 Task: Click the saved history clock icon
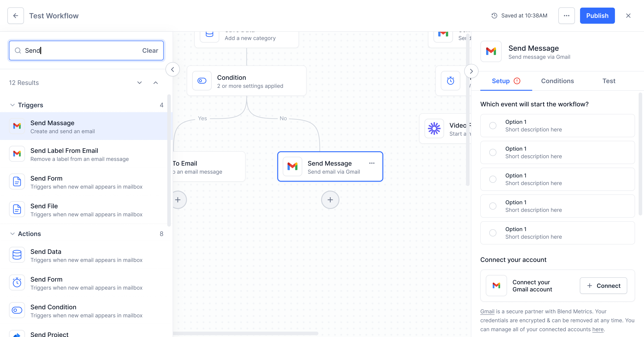(494, 15)
